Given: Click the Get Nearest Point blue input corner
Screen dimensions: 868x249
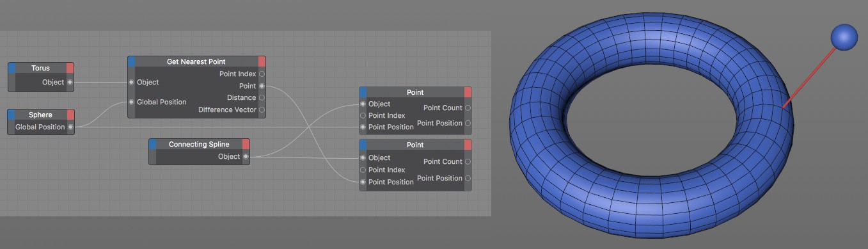Looking at the screenshot, I should (x=132, y=61).
